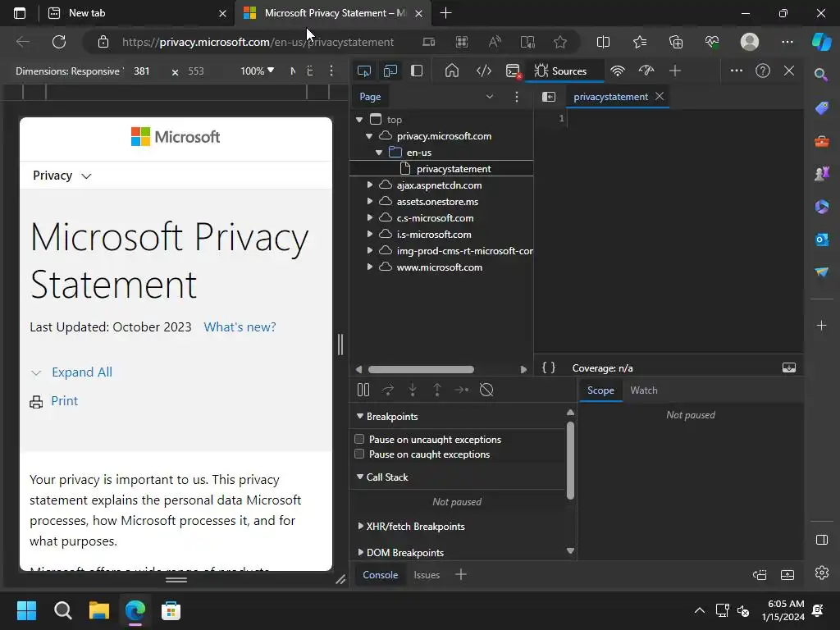
Task: Add more tools with the plus icon
Action: click(675, 71)
